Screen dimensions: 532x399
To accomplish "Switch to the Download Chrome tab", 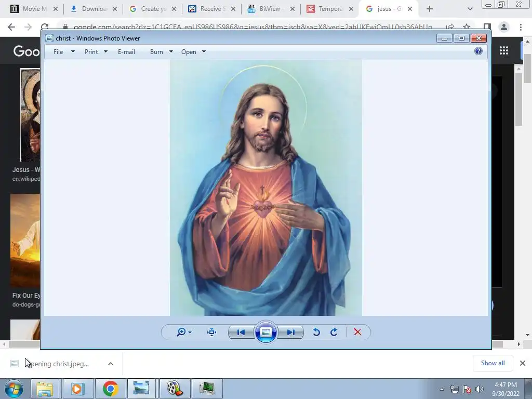I will (92, 9).
